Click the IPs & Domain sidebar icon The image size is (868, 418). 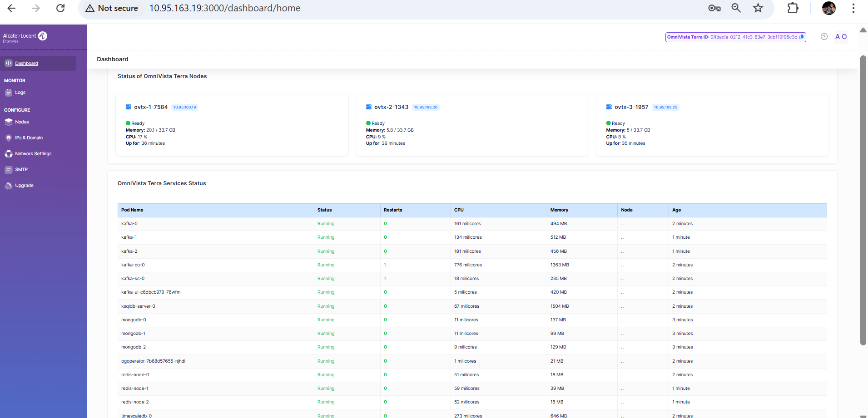(x=9, y=138)
